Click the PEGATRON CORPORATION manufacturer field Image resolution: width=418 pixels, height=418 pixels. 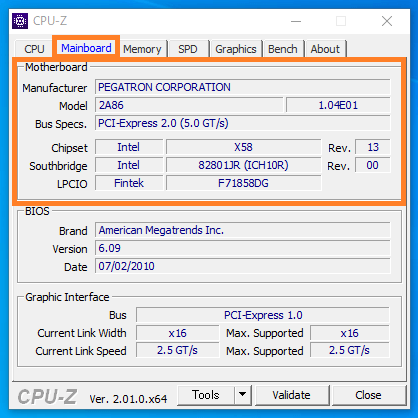tap(242, 87)
